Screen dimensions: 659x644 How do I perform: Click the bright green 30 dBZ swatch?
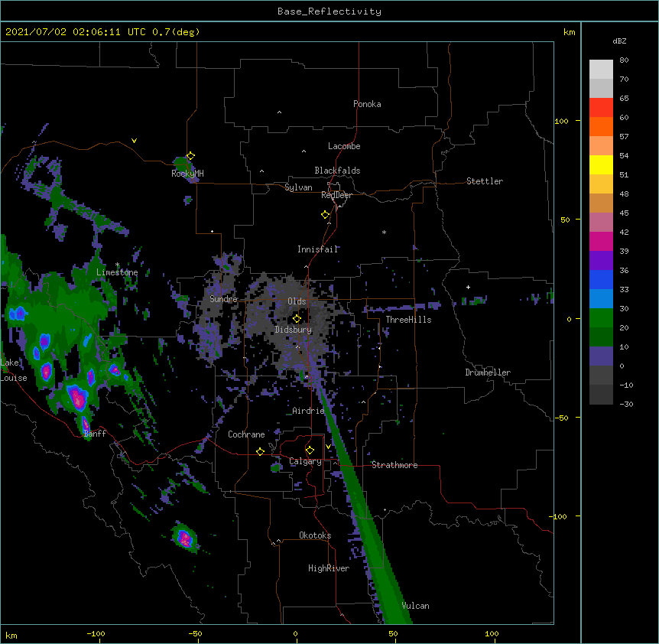coord(601,318)
